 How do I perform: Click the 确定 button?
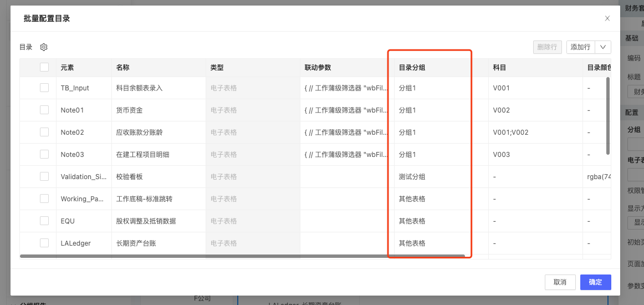point(595,282)
